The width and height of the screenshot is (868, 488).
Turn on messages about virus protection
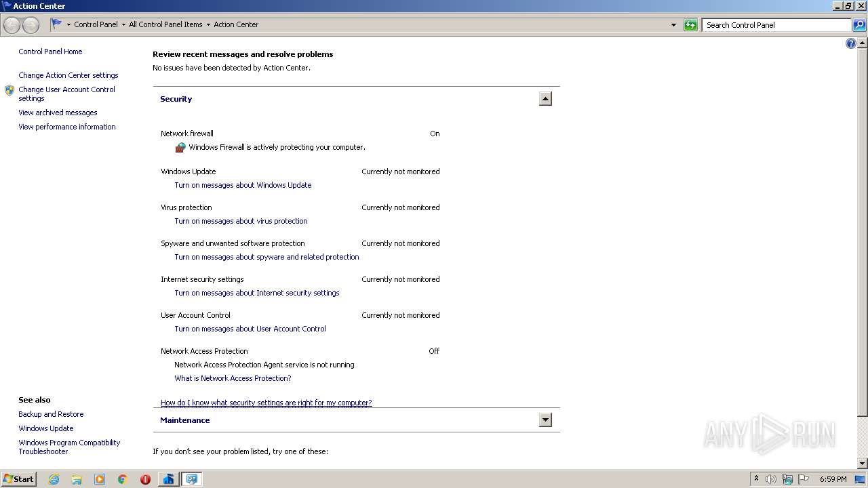241,221
